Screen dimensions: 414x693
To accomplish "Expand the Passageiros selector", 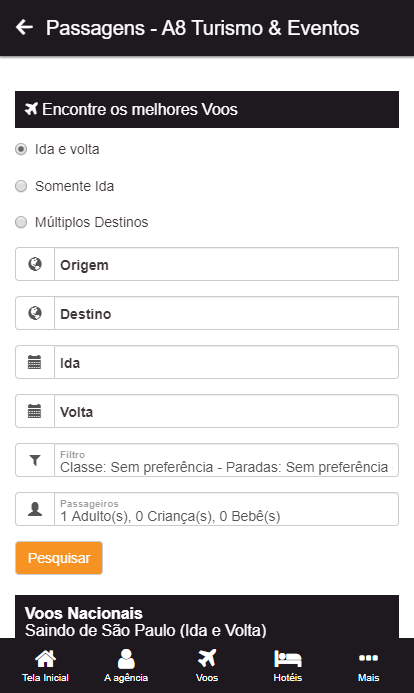I will [226, 510].
